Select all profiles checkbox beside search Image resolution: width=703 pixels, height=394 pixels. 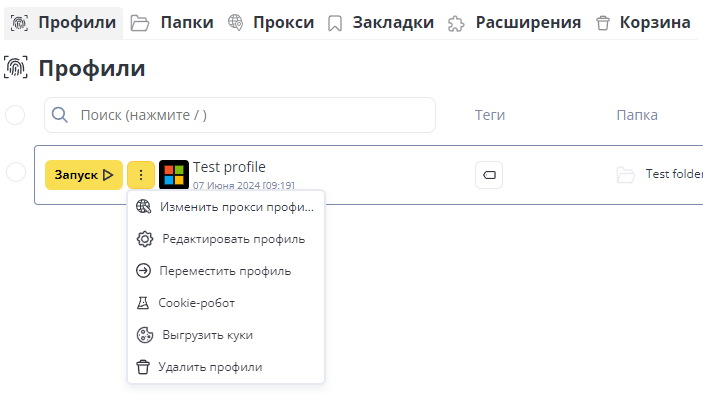(x=15, y=115)
